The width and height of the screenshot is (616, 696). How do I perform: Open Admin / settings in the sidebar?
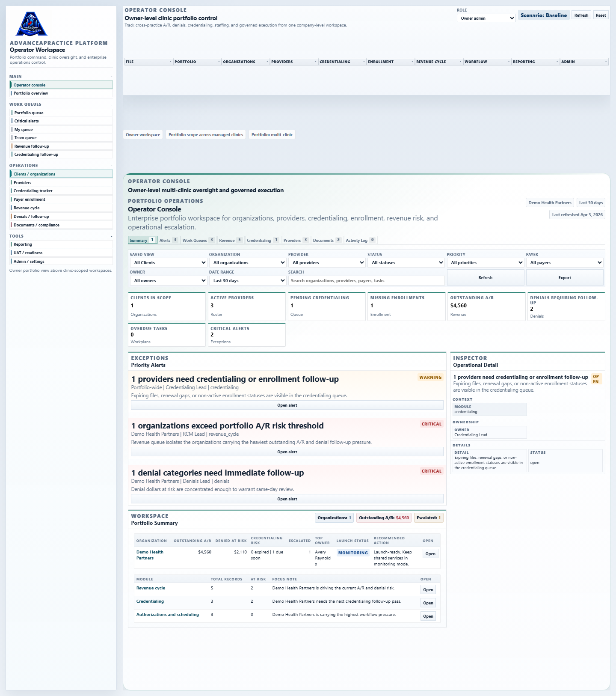click(x=61, y=262)
